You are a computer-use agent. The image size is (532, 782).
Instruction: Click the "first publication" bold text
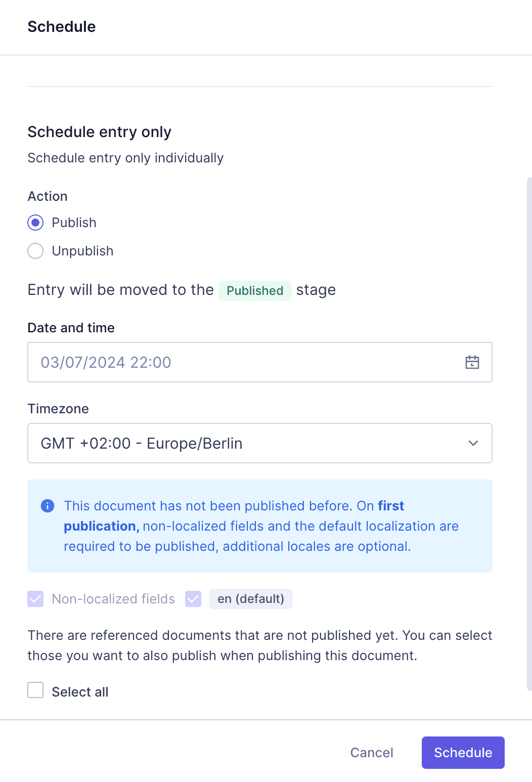pyautogui.click(x=390, y=506)
